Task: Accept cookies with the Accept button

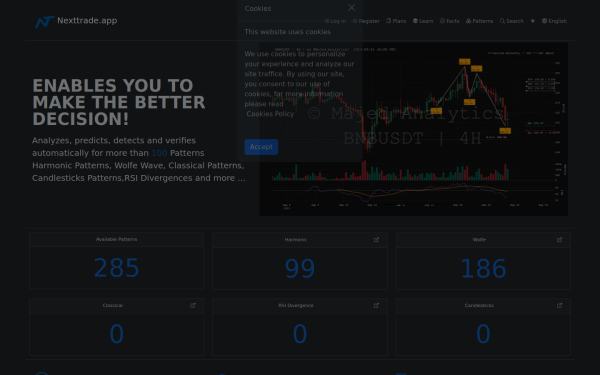Action: click(261, 147)
